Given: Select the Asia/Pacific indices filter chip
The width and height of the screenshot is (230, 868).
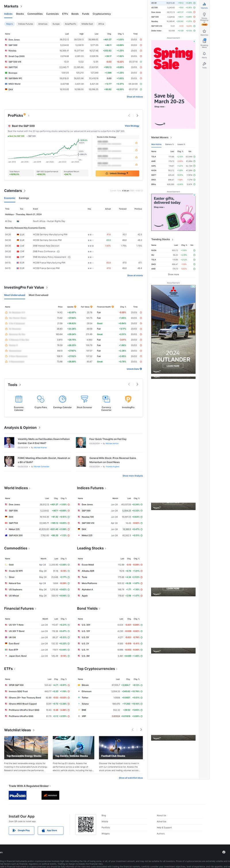Looking at the screenshot, I should click(70, 24).
